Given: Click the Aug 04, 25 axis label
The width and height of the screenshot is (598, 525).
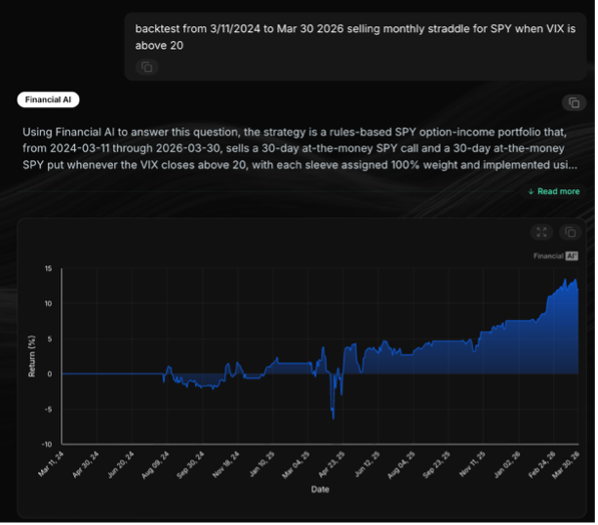Looking at the screenshot, I should [x=401, y=464].
